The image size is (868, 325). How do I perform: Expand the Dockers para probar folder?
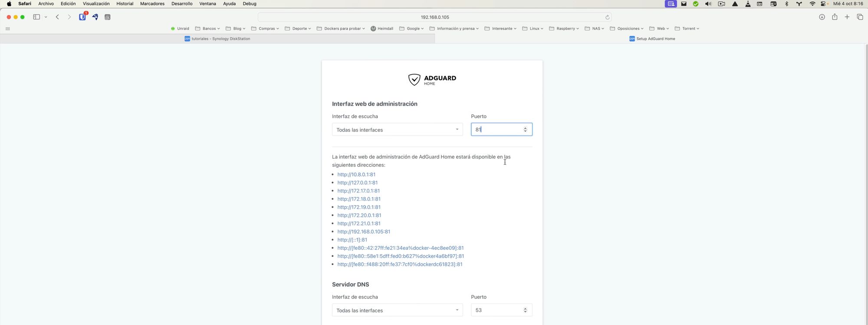click(341, 29)
